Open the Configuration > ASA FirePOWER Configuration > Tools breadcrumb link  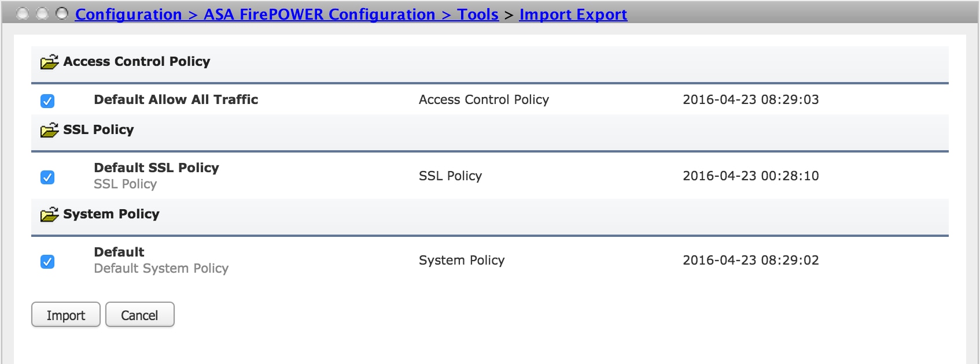click(287, 14)
